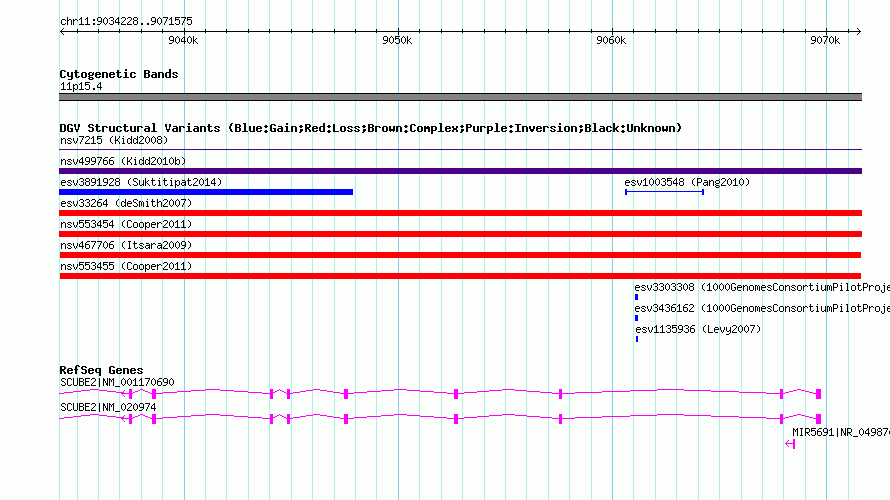Click the esv3436162 small blue variant marker
Screen dimensions: 890x500
coord(636,318)
